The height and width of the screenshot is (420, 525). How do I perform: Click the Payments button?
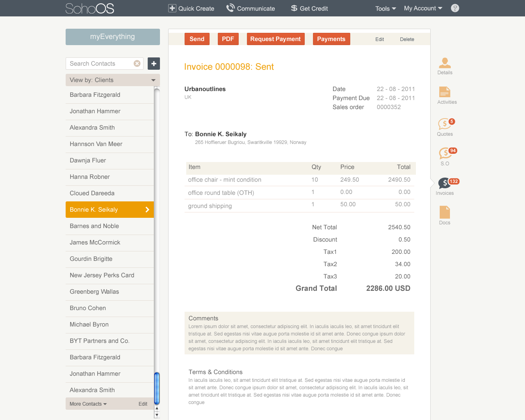click(x=331, y=39)
